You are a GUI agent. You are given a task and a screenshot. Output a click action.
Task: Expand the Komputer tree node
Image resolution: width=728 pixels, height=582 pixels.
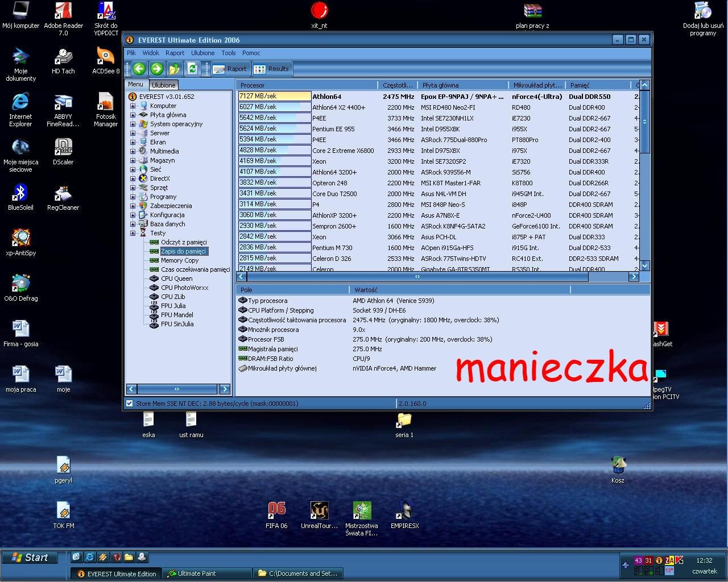point(133,106)
